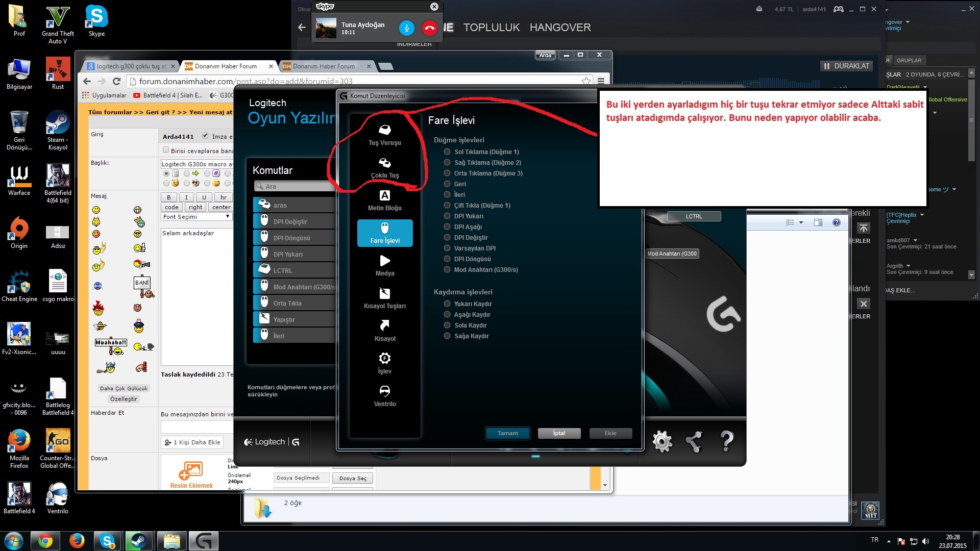
Task: Select the Kısayol command type
Action: [x=385, y=331]
